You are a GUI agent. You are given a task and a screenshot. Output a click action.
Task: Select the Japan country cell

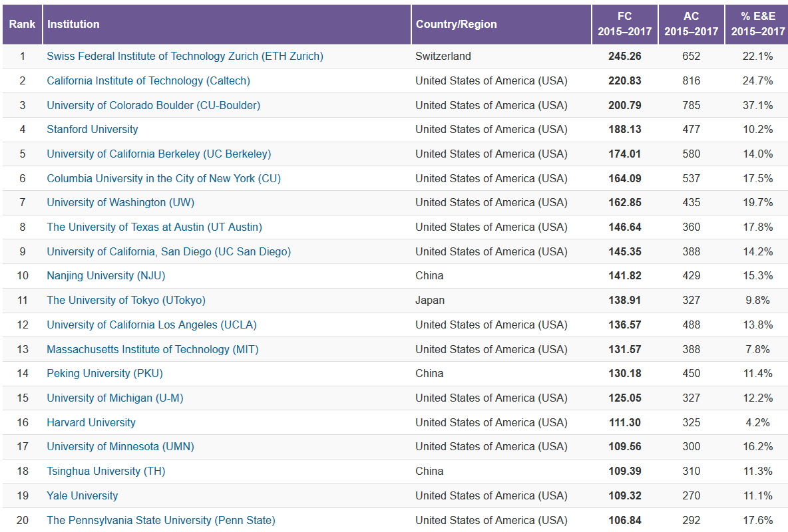(x=430, y=301)
